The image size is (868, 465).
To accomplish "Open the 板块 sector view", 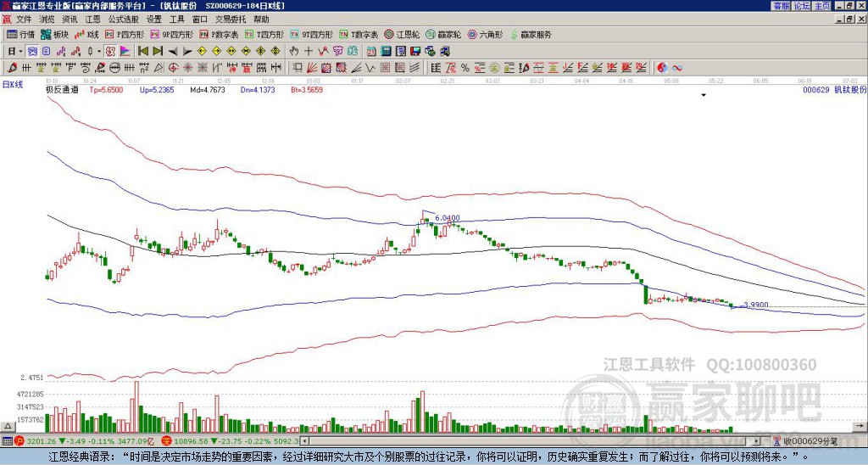I will 55,34.
